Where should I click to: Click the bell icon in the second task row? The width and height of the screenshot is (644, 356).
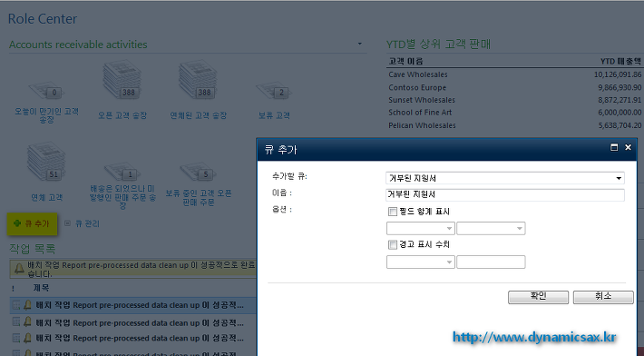pos(27,321)
